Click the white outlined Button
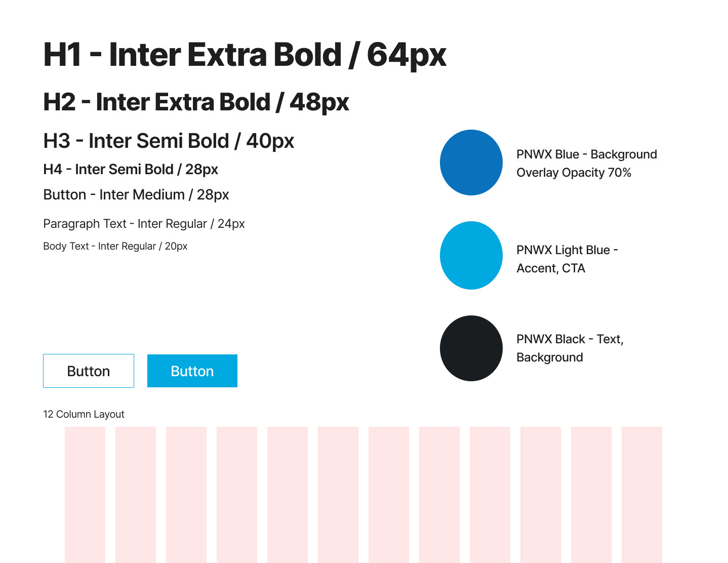728x563 pixels. 89,371
